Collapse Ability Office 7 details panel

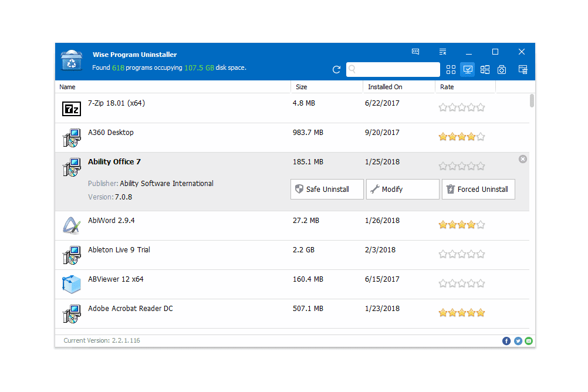(523, 159)
